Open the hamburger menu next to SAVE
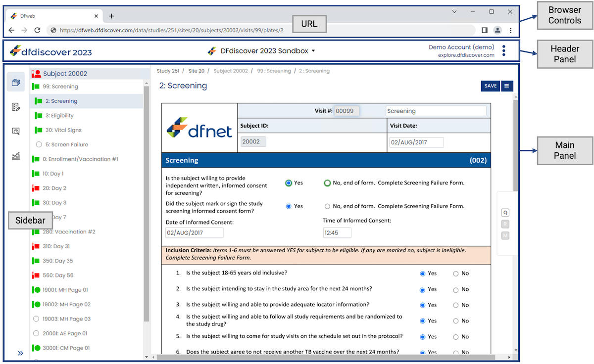 coord(507,86)
